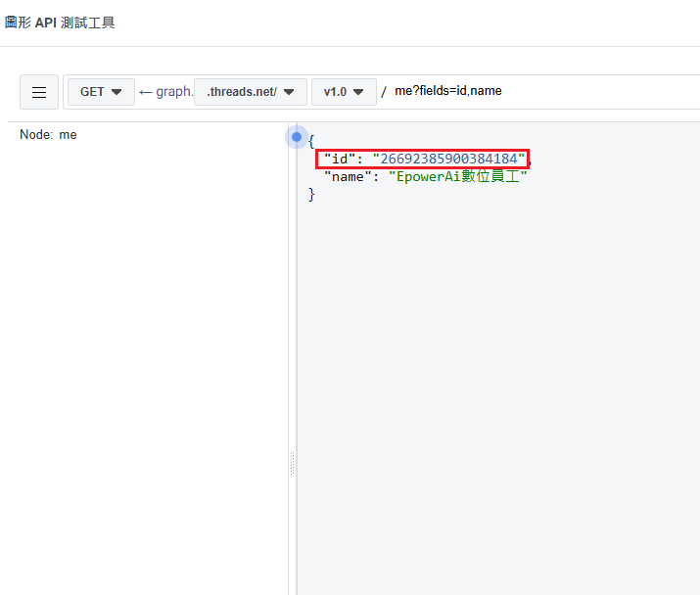Click the name value EpowerAi數位員工
The image size is (700, 595).
pyautogui.click(x=457, y=177)
